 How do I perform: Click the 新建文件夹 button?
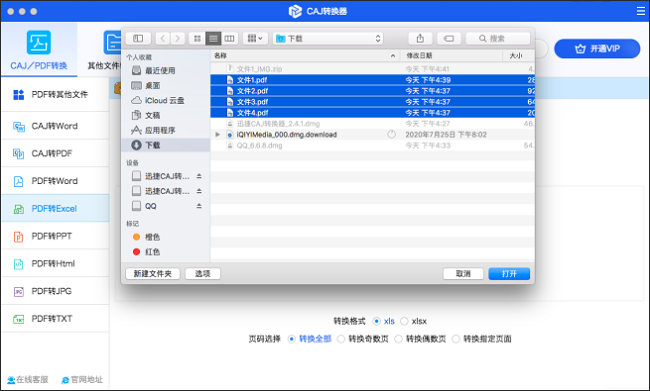point(153,274)
